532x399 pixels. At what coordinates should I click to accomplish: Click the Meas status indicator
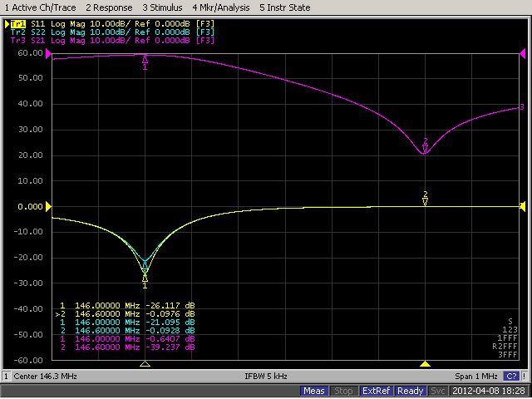point(314,392)
